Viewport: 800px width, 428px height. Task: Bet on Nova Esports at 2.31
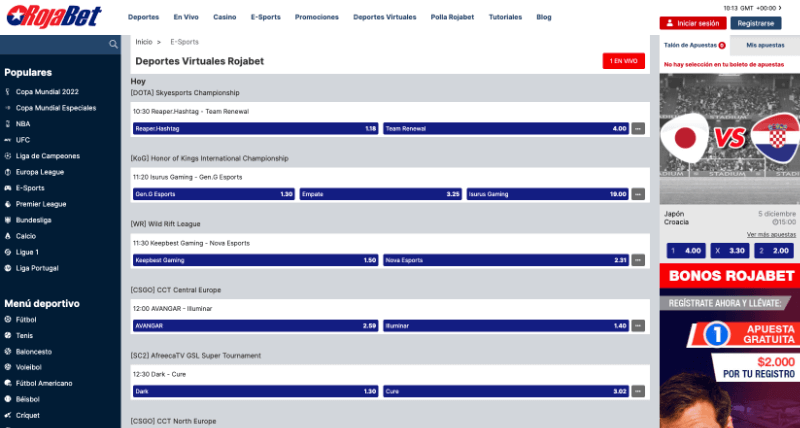click(506, 260)
